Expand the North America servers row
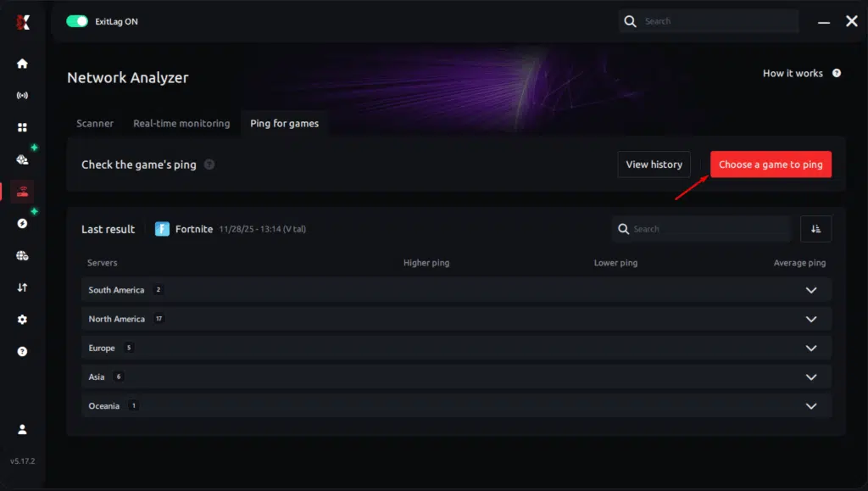 coord(456,319)
